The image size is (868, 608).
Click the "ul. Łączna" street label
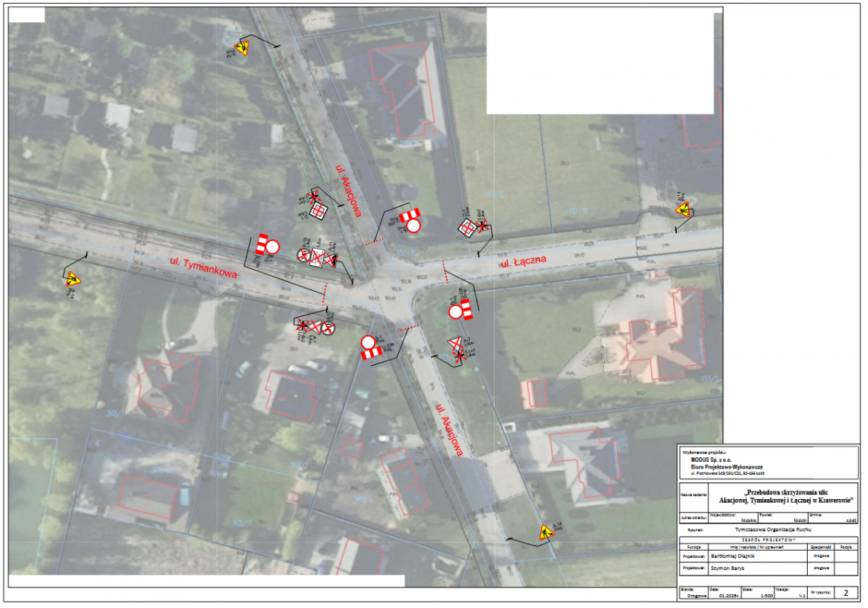[x=525, y=264]
